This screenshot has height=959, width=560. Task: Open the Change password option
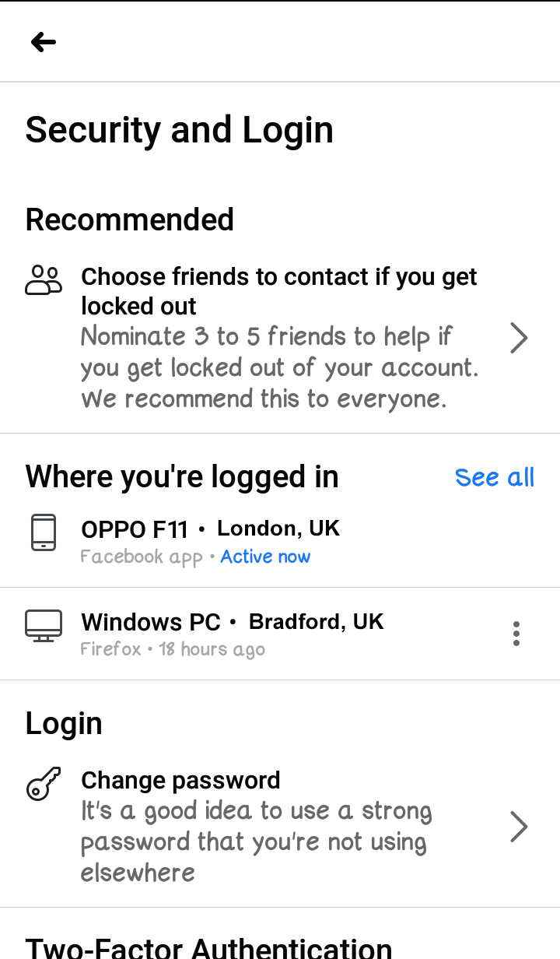[180, 780]
